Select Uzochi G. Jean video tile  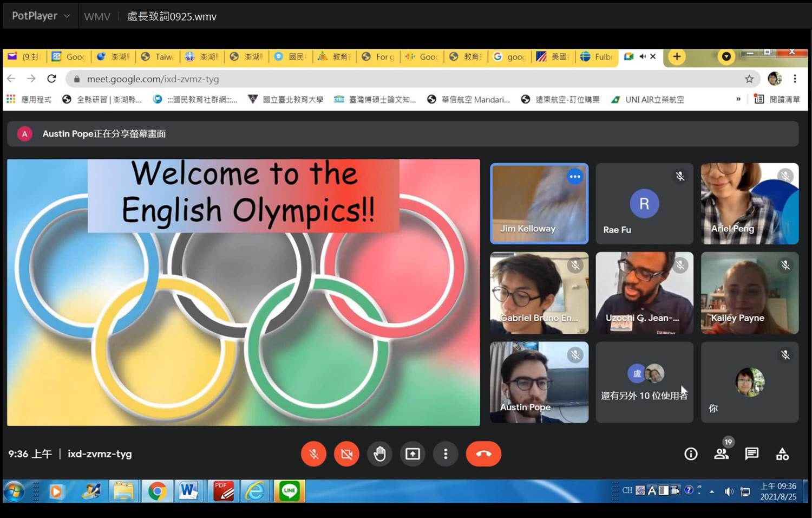point(644,293)
